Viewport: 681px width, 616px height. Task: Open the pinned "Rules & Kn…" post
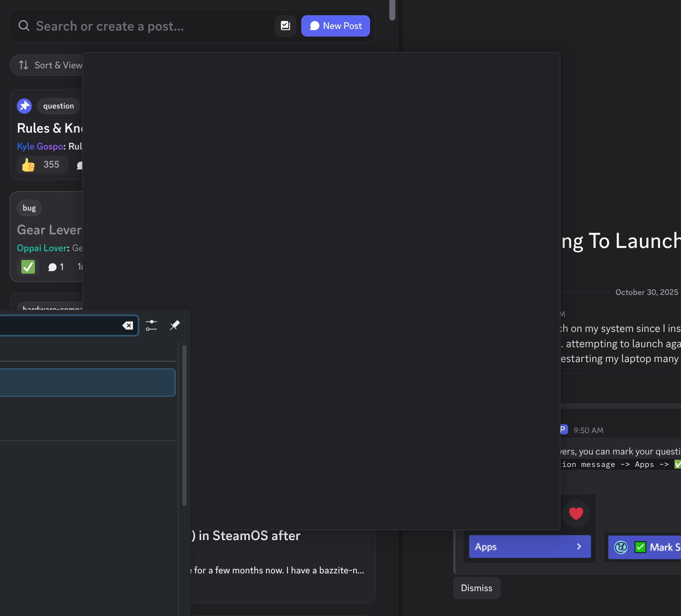[50, 128]
